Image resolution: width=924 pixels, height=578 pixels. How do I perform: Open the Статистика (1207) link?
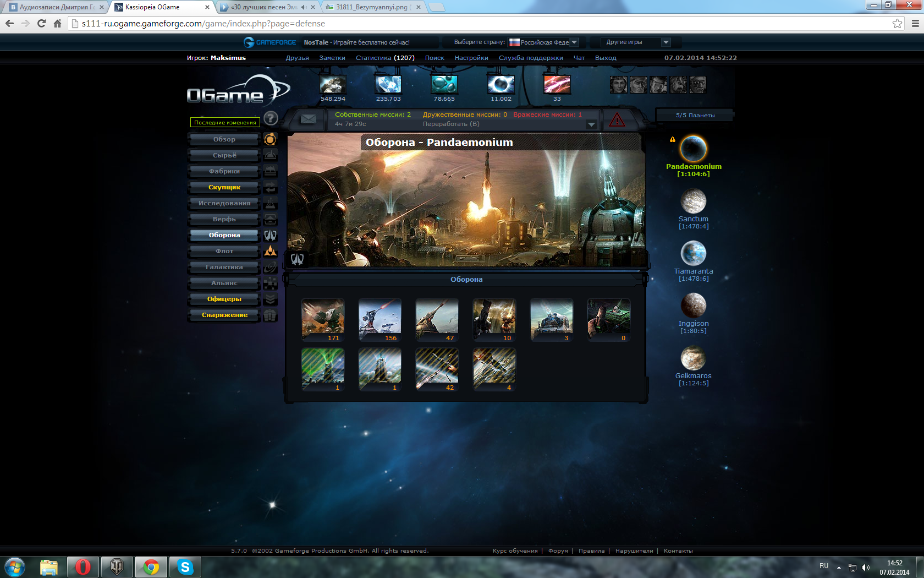385,58
